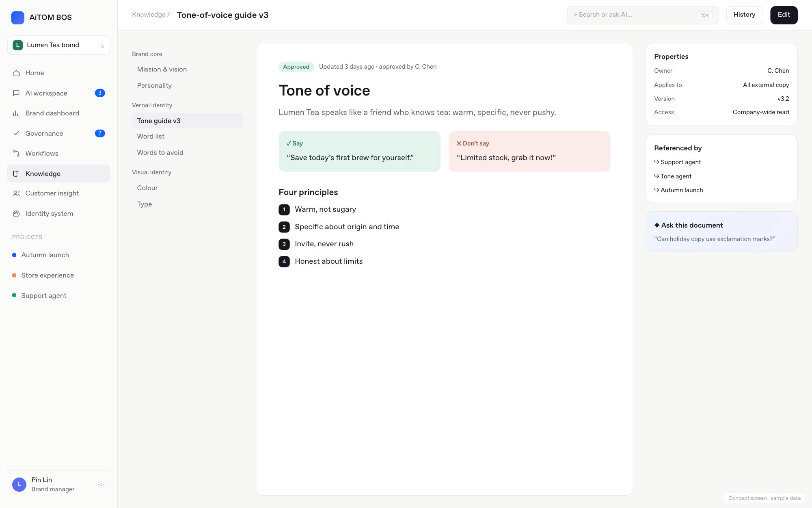
Task: Open the Words to avoid page
Action: [160, 153]
